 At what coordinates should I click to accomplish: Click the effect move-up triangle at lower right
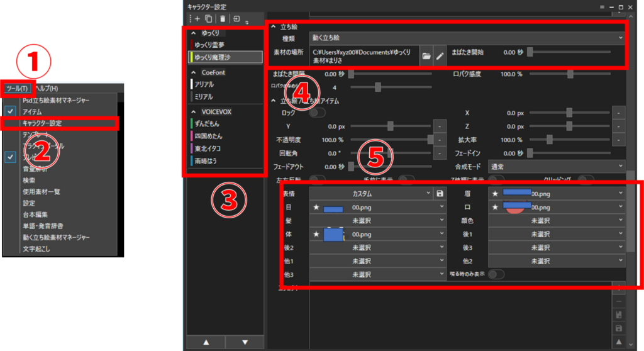(619, 342)
